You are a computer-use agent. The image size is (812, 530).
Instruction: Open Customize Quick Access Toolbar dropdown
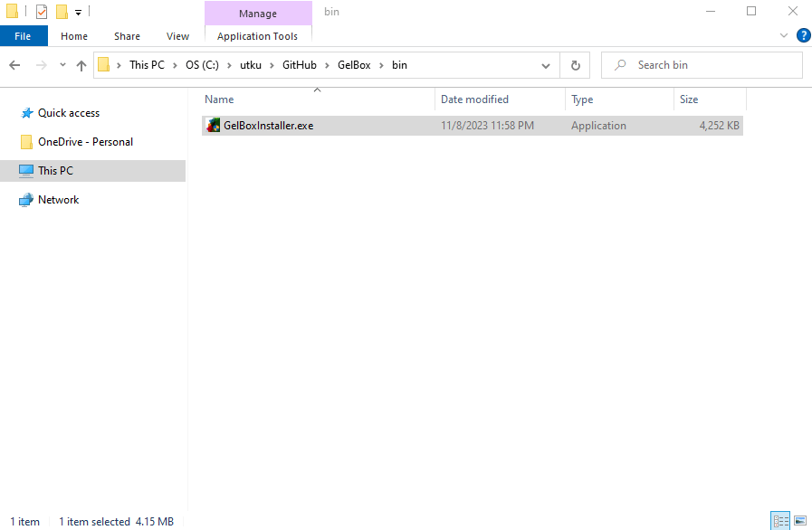point(78,13)
